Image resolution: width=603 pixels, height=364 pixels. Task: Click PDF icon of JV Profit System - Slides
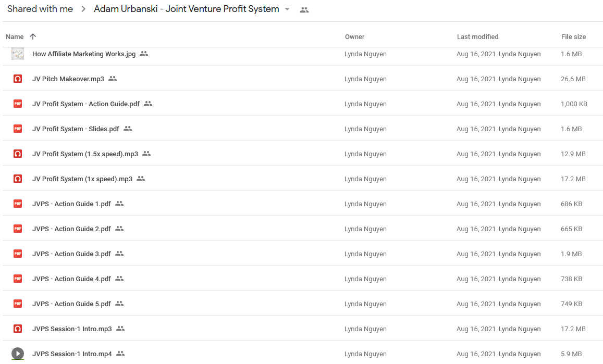tap(18, 129)
